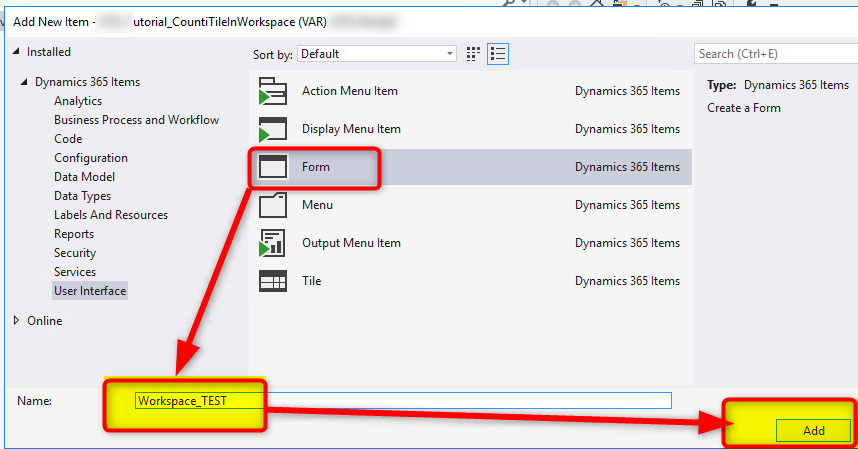Select the Business Process and Workflow category
The height and width of the screenshot is (449, 858).
[136, 120]
